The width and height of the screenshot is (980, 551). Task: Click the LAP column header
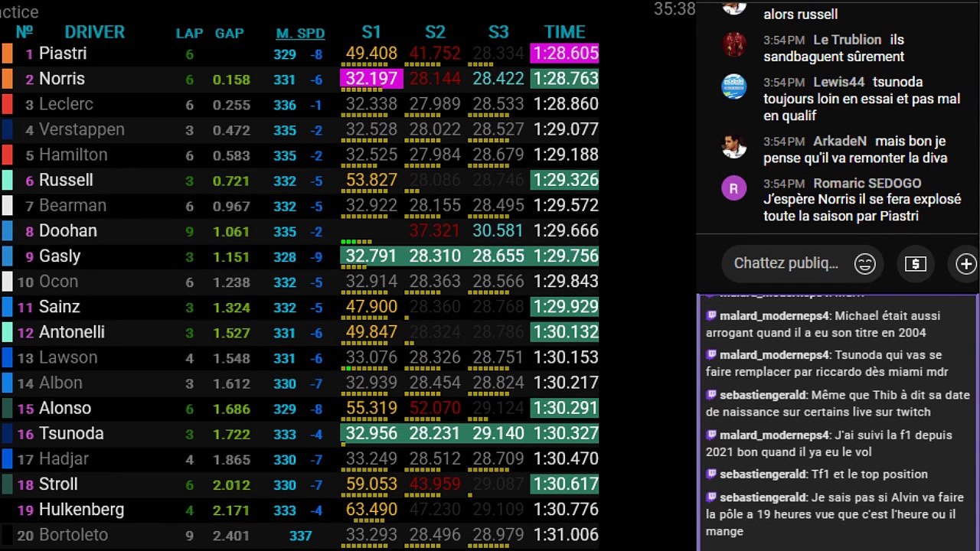click(x=189, y=34)
